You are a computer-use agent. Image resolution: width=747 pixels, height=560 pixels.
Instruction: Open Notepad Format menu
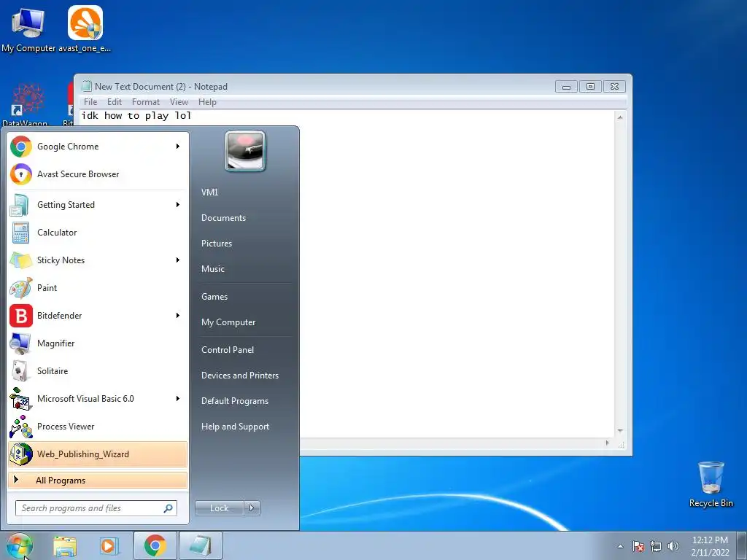146,102
